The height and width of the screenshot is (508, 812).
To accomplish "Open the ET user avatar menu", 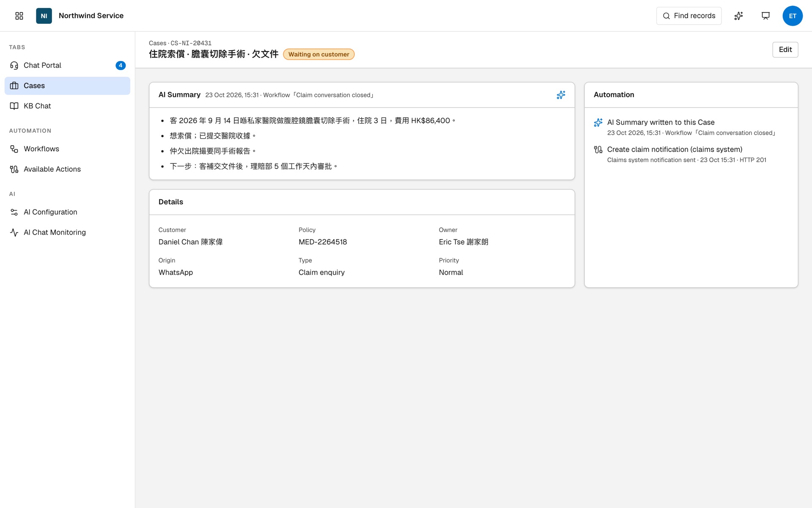I will [x=793, y=16].
